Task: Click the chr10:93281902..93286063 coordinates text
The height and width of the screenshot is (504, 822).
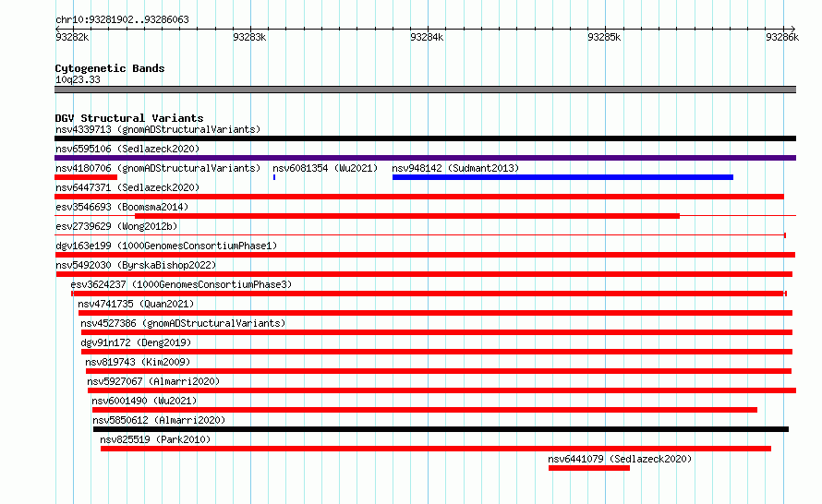Action: pyautogui.click(x=122, y=20)
